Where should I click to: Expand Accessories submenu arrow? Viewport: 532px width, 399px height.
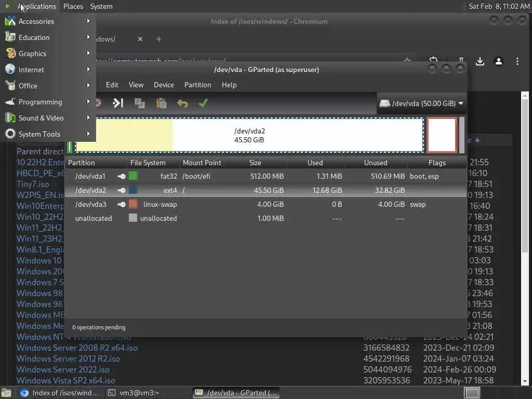[88, 21]
